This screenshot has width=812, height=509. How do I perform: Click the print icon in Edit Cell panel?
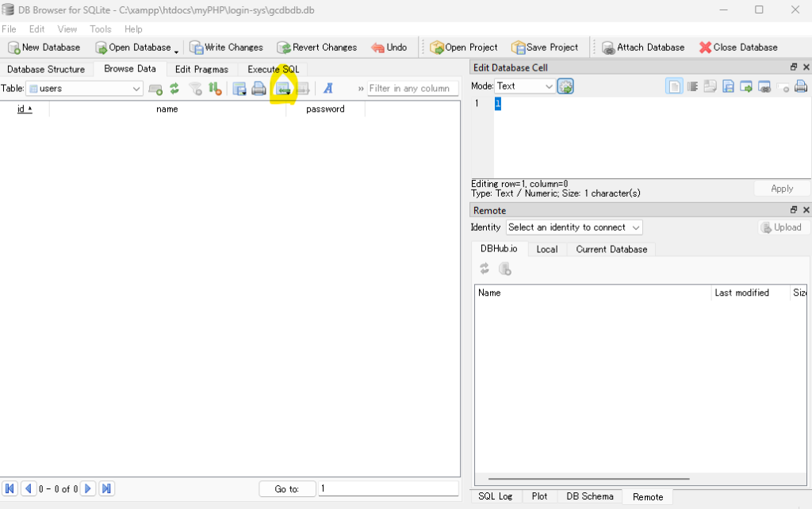tap(801, 86)
